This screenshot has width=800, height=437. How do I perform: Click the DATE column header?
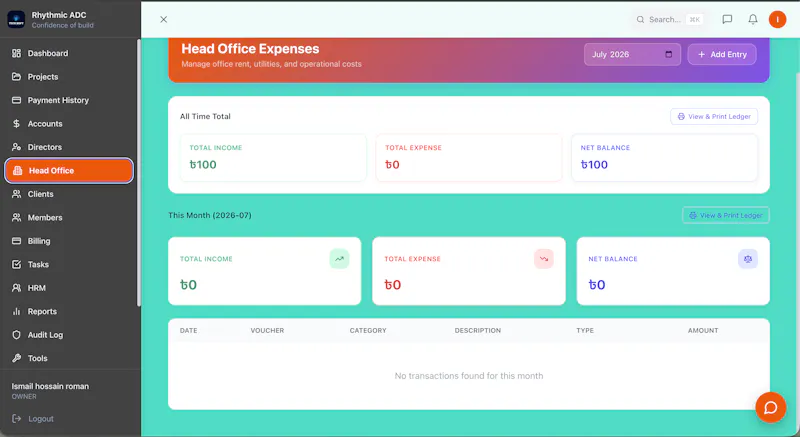188,330
